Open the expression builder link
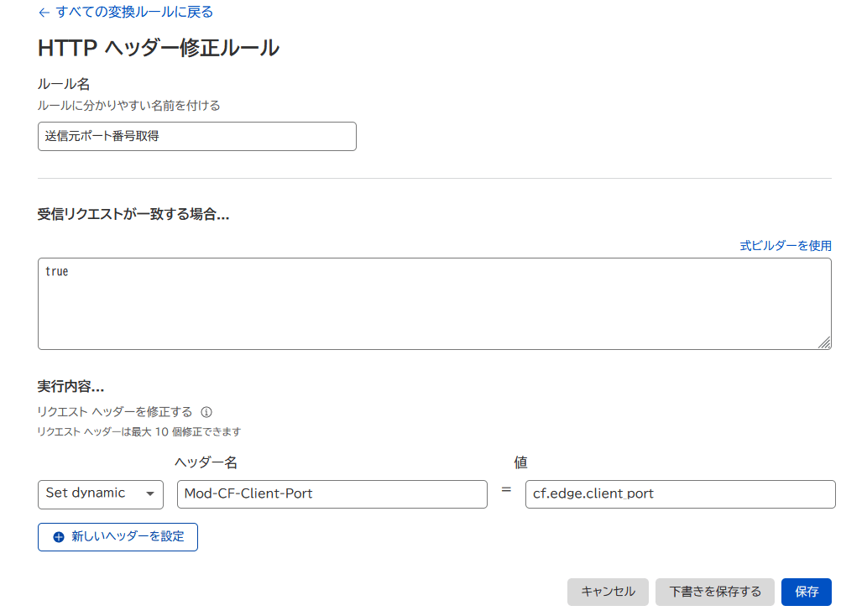The width and height of the screenshot is (867, 616). point(785,246)
